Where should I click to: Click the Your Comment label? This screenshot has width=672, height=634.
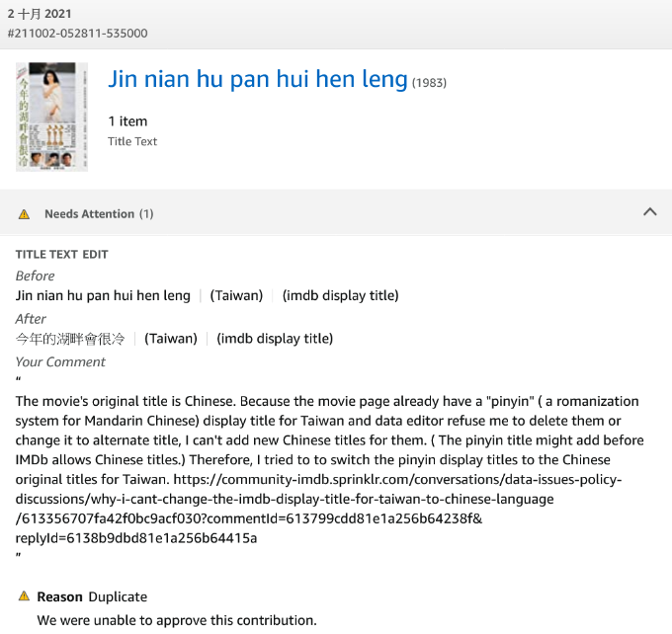tap(60, 361)
